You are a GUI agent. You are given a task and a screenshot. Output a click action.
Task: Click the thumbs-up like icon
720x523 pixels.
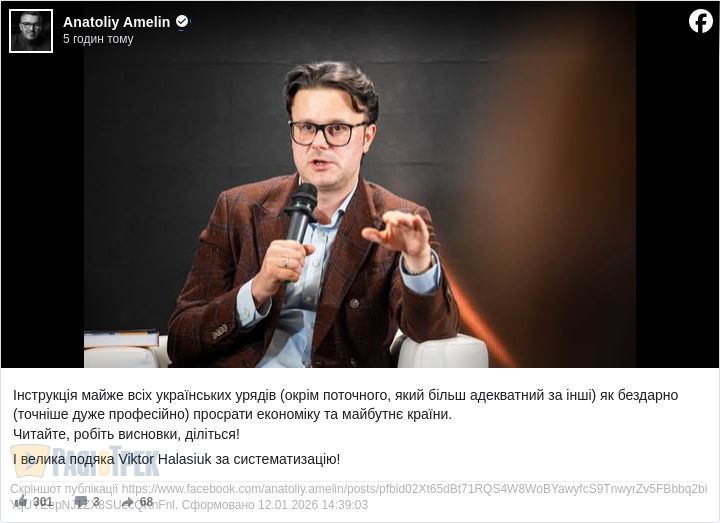[x=22, y=501]
